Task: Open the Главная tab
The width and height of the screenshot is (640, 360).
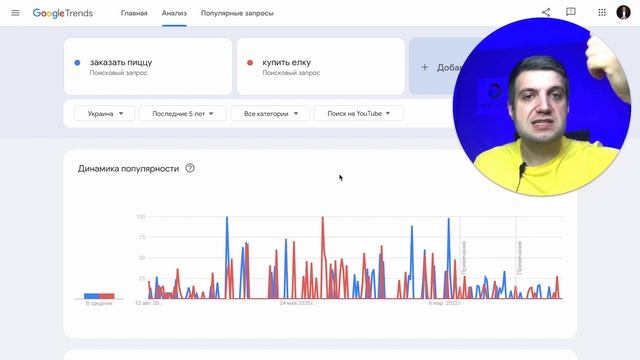Action: (x=134, y=13)
